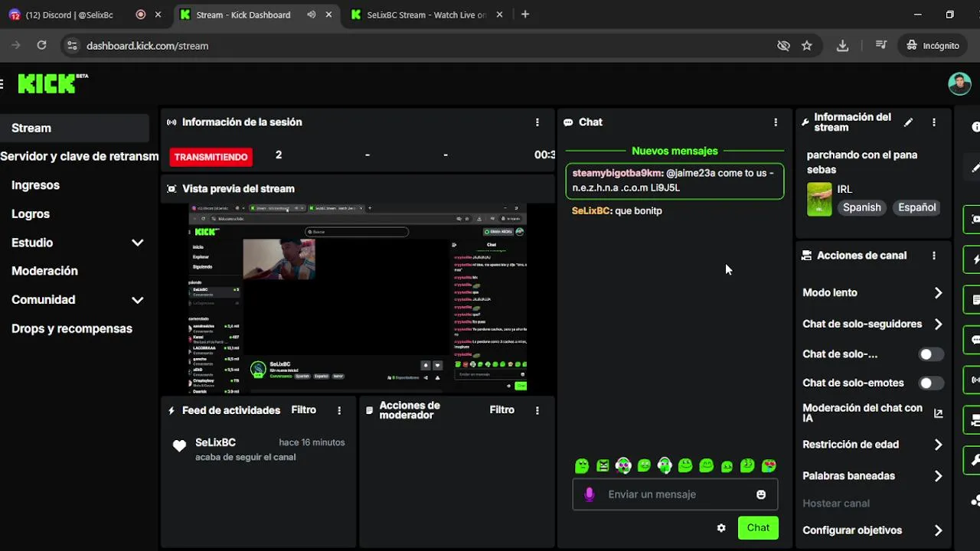Open Drops y recompensas page
The image size is (980, 551).
coord(72,329)
